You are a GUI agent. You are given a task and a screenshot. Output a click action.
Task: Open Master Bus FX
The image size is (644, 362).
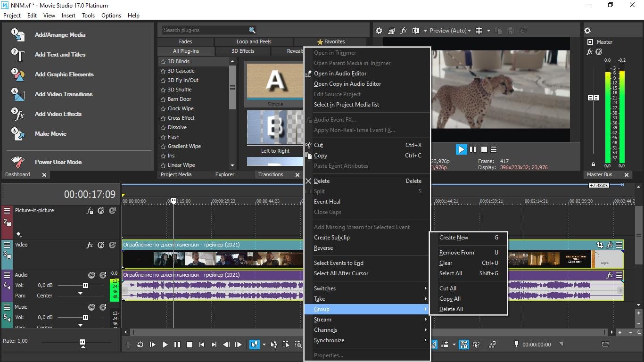[589, 52]
